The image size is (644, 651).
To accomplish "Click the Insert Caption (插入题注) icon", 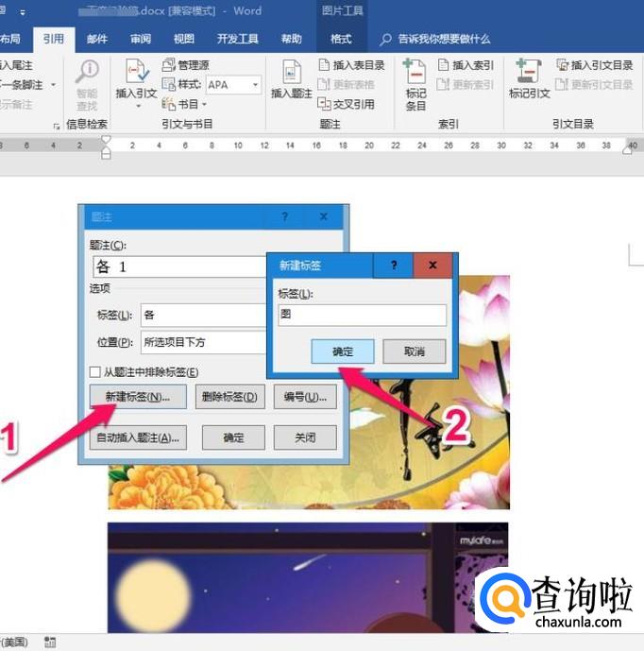I will (291, 72).
